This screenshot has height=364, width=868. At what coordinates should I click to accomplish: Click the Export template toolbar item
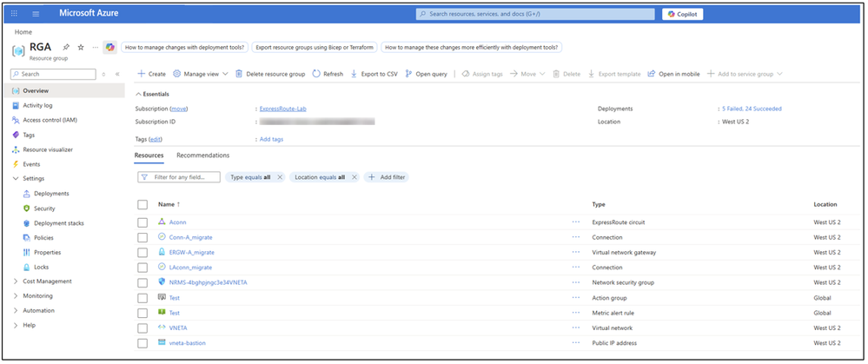click(614, 74)
